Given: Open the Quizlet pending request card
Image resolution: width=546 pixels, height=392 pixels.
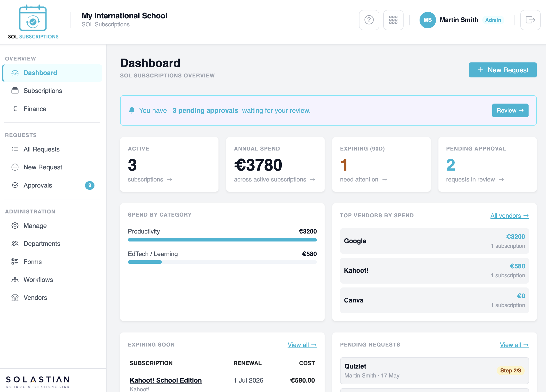Looking at the screenshot, I should pos(434,371).
